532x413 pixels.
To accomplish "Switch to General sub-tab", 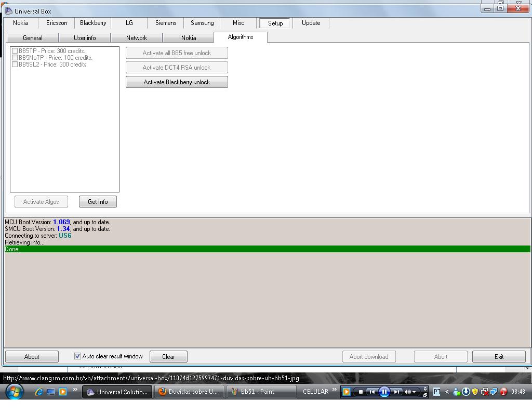I will 33,37.
